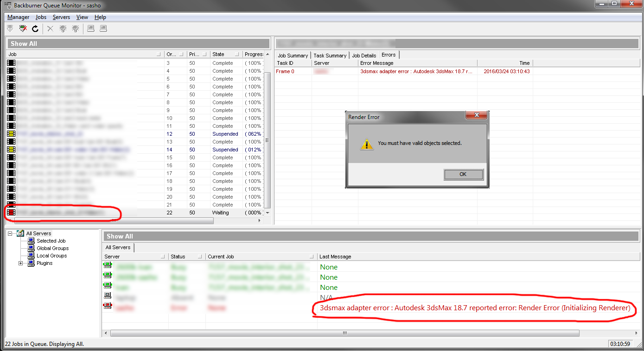The width and height of the screenshot is (644, 351).
Task: Open the Server column filter in server list
Action: pos(163,257)
